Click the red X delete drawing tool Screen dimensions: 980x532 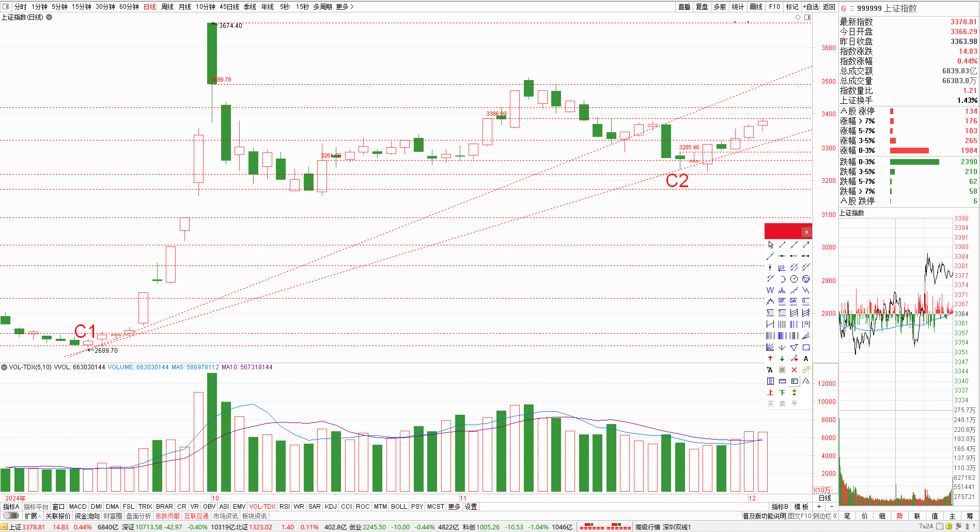coord(794,370)
